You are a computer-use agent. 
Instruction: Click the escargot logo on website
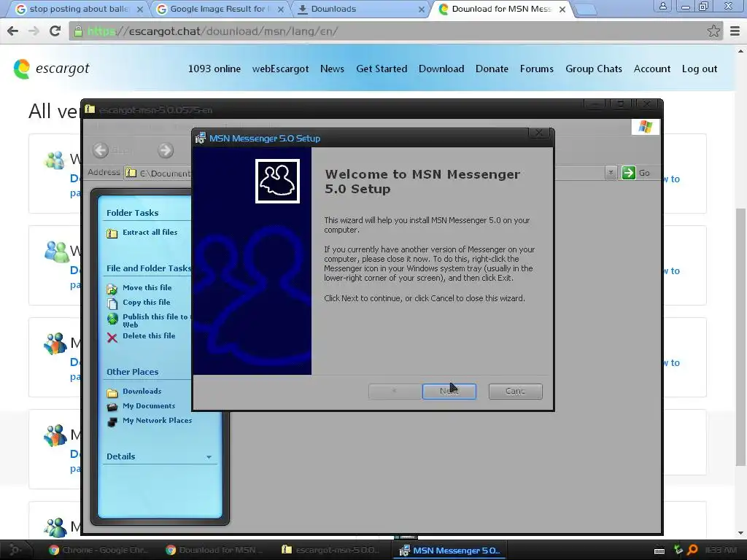click(51, 69)
